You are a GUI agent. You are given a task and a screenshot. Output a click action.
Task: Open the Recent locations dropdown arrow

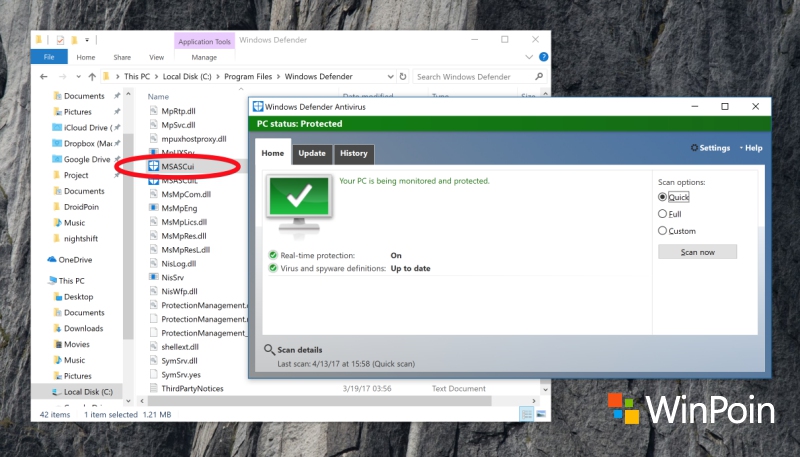pyautogui.click(x=78, y=77)
